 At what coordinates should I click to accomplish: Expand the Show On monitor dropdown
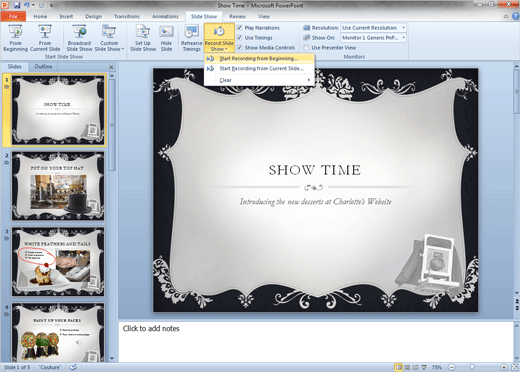click(x=373, y=38)
